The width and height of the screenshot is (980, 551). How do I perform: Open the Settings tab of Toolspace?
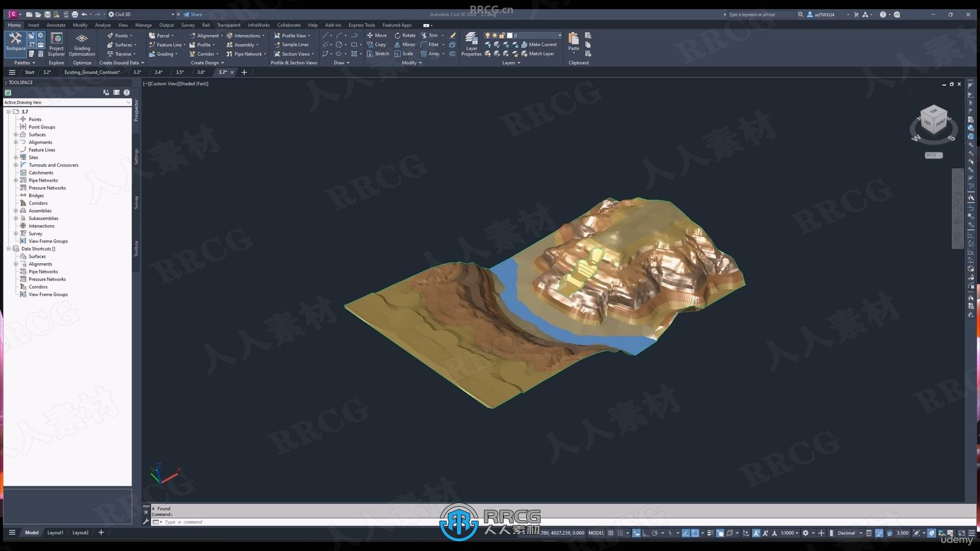coord(136,157)
